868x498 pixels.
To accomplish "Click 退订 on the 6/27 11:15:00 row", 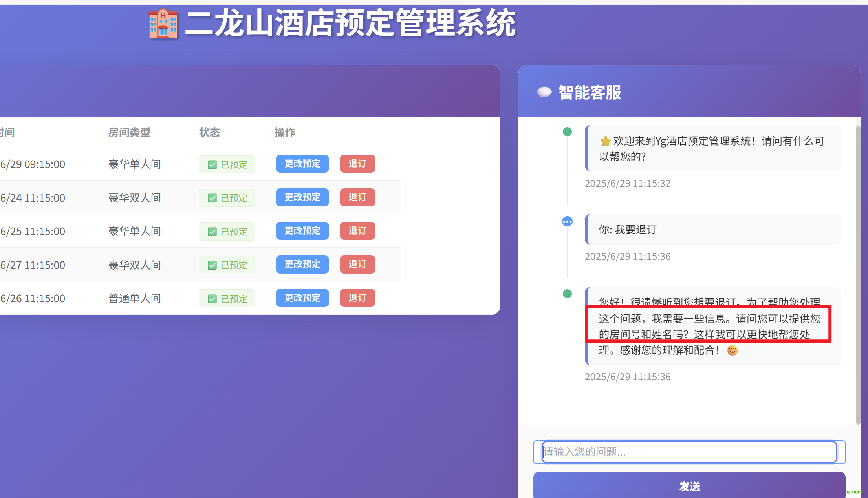I will click(357, 264).
